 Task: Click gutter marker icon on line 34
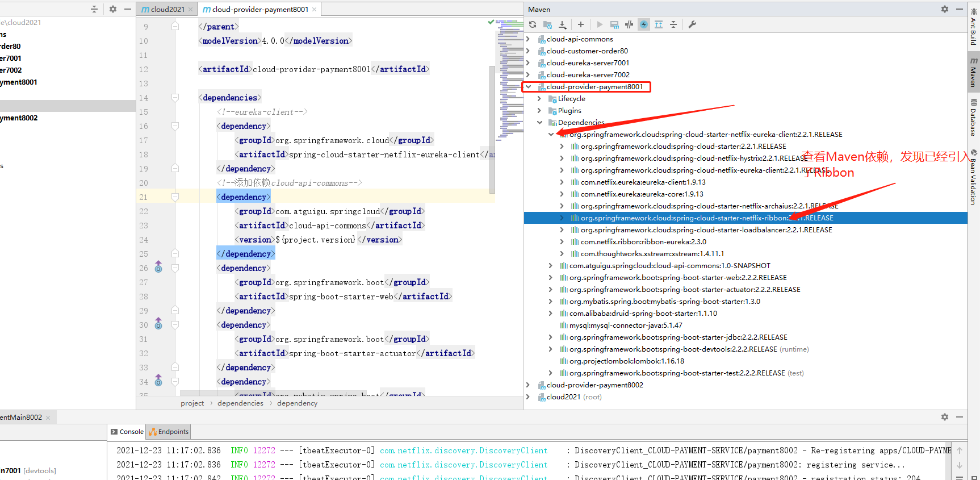(158, 381)
